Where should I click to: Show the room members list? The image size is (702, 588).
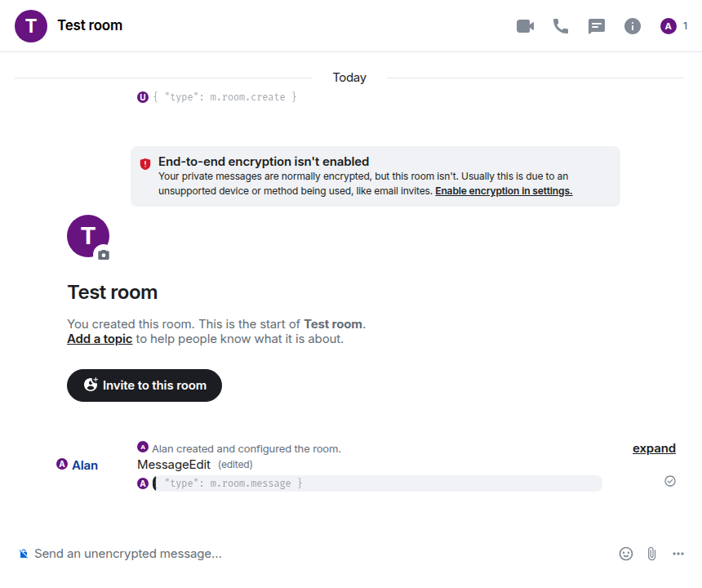pos(674,26)
